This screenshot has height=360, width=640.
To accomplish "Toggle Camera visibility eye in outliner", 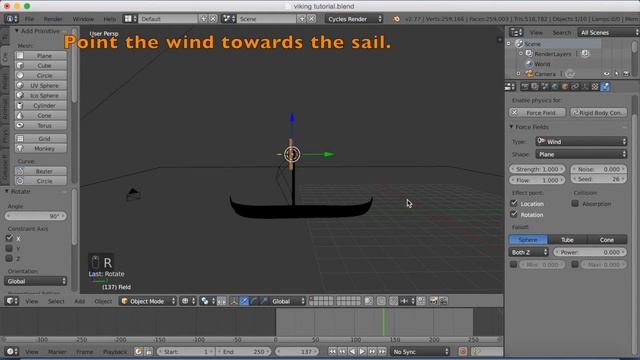I will (x=607, y=74).
